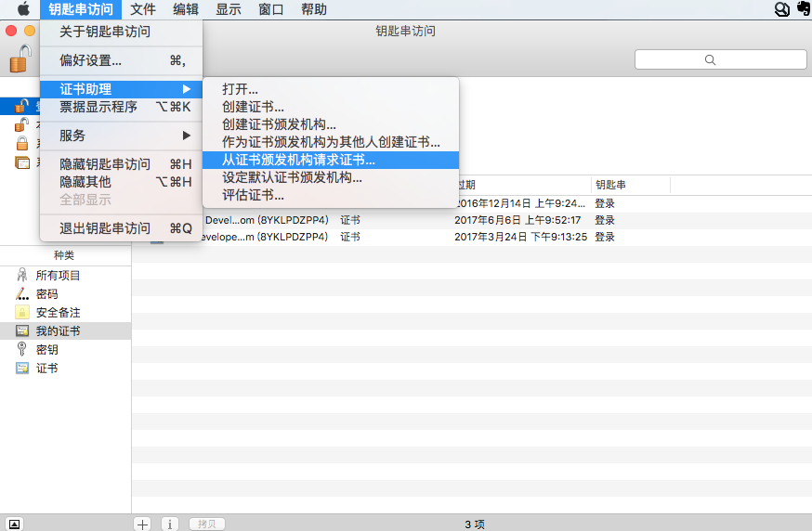Screen dimensions: 812x531
Task: Select the Keys (密钥) category icon
Action: [x=21, y=349]
